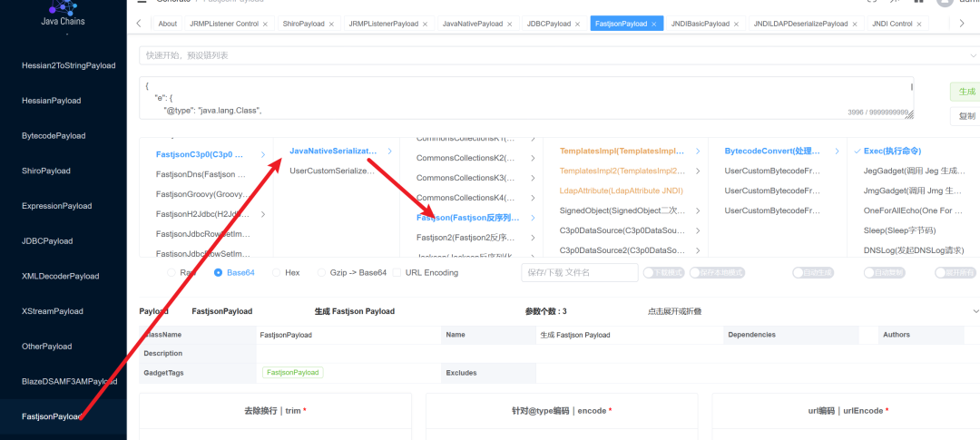Open the About tab

click(x=168, y=24)
